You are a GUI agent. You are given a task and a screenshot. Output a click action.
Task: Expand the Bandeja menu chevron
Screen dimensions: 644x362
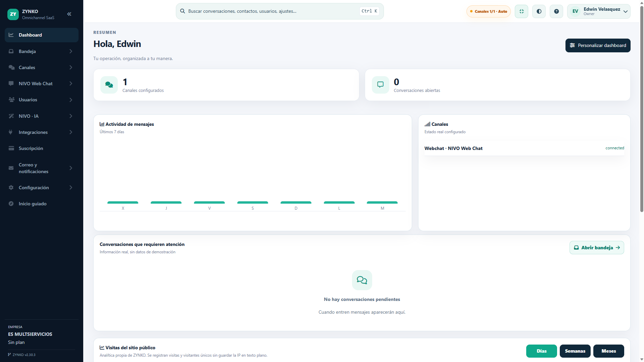tap(71, 51)
